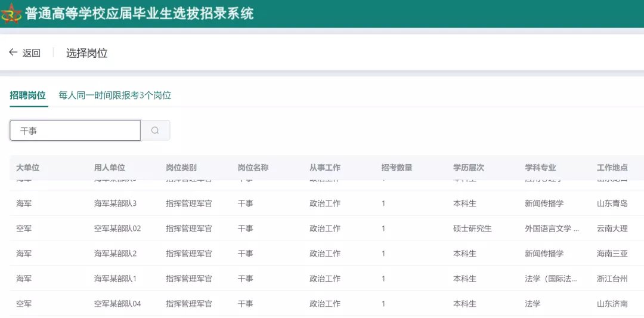The image size is (644, 318).
Task: Click the 学科专业 column header
Action: [540, 168]
